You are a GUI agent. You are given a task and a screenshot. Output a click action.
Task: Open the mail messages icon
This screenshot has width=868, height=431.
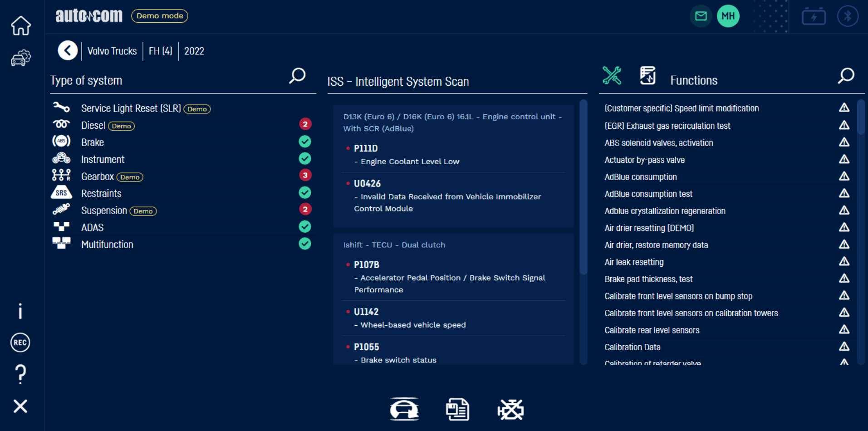pos(701,16)
